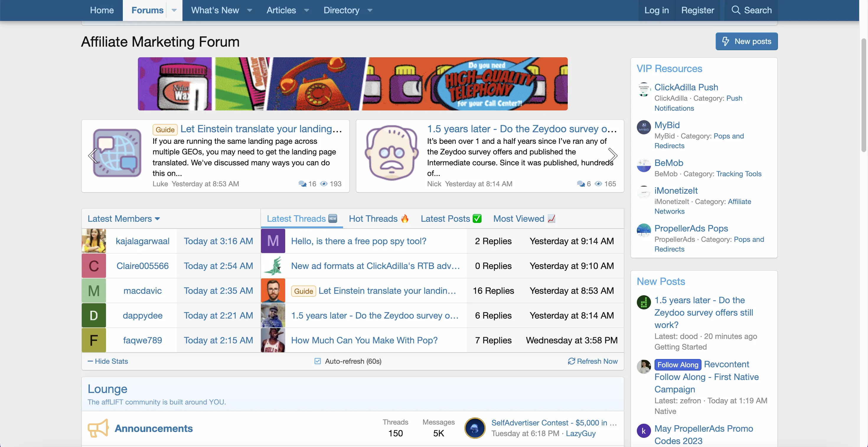Open the macdavic member name

(142, 290)
